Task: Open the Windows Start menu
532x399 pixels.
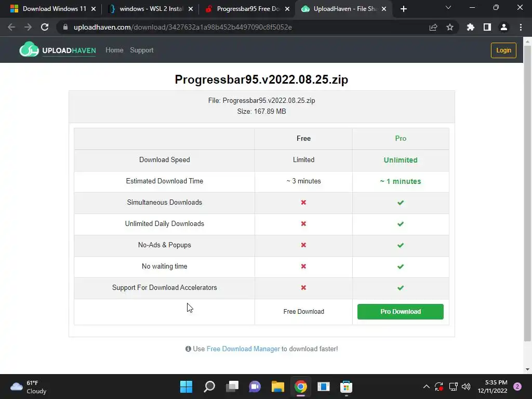Action: click(x=186, y=387)
